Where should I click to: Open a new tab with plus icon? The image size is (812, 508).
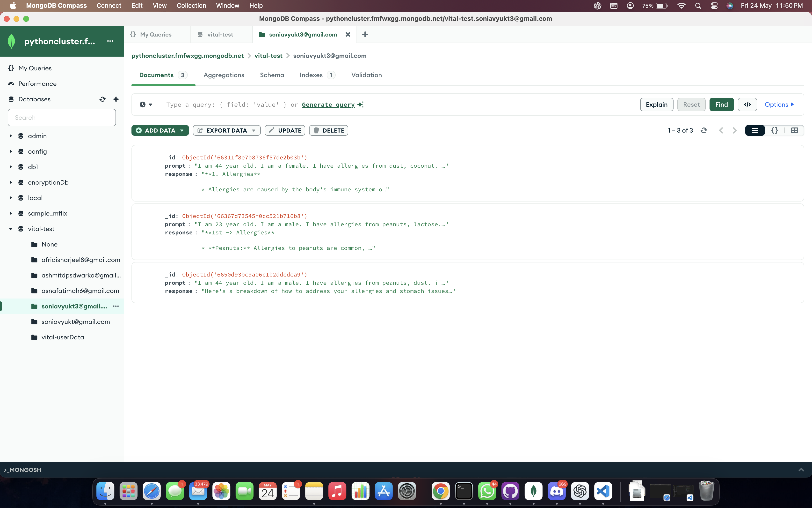[x=365, y=34]
